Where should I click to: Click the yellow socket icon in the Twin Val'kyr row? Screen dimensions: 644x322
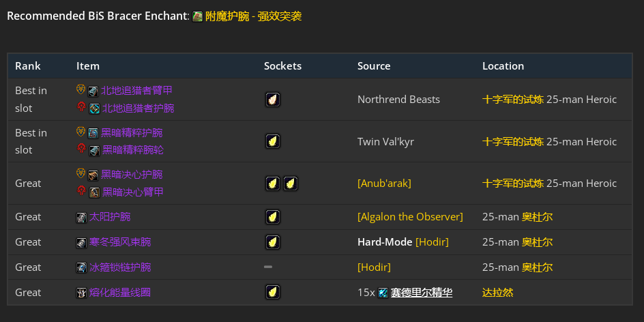pos(272,141)
